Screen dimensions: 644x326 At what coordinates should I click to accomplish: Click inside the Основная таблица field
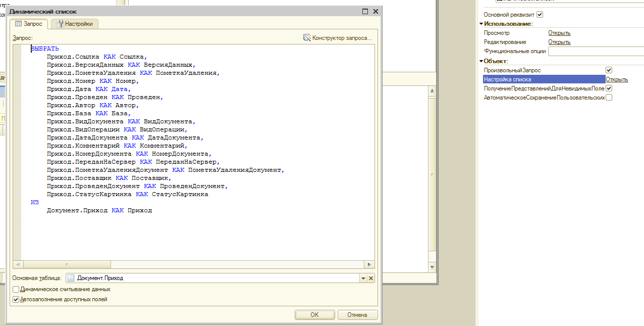coord(217,278)
